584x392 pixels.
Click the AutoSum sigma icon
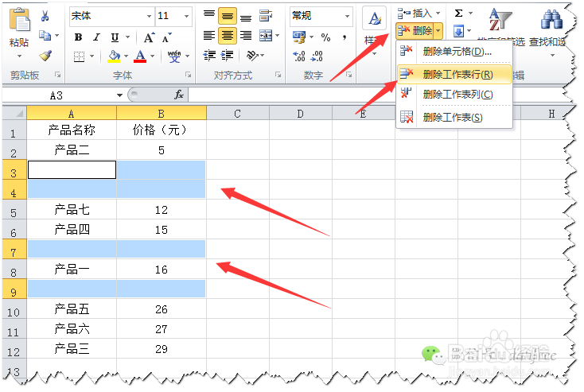(458, 14)
